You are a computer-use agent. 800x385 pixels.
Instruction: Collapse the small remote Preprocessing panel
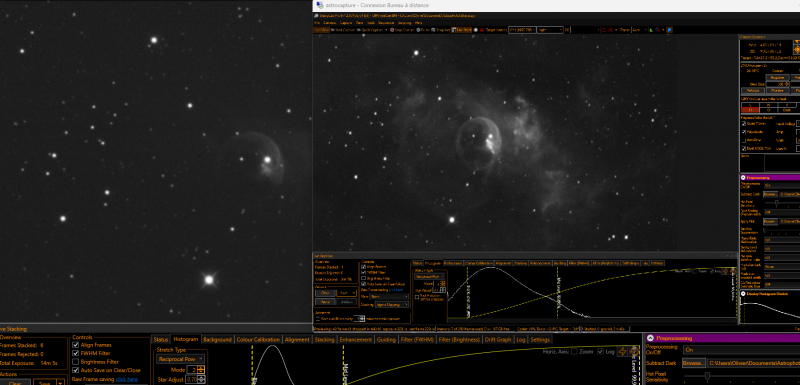(x=743, y=177)
